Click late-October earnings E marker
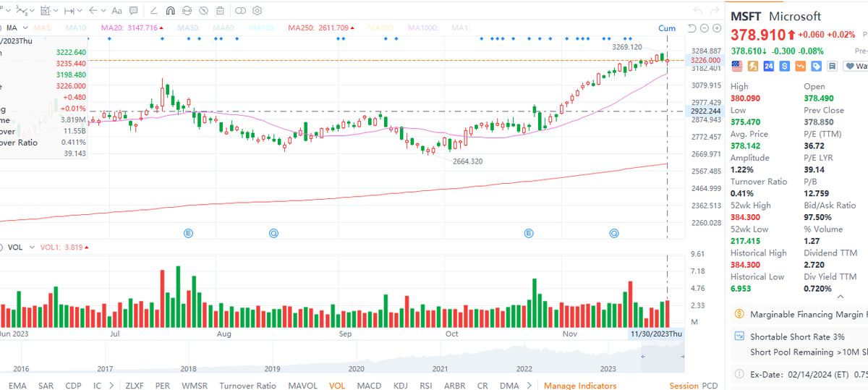Viewport: 868px width, 390px height. pos(529,233)
